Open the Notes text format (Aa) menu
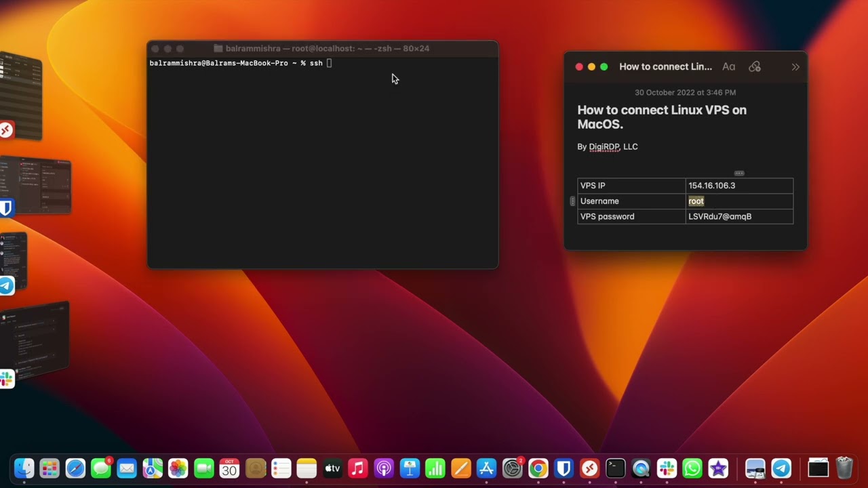The image size is (868, 488). pos(728,66)
